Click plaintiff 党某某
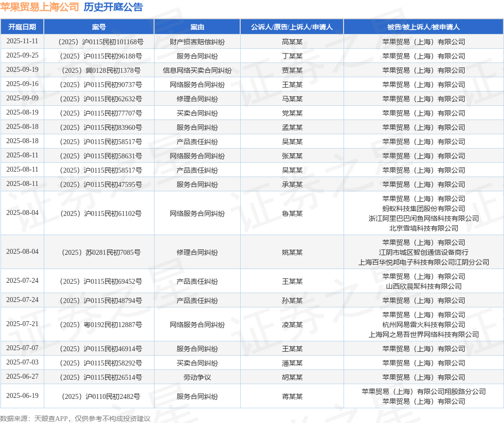This screenshot has width=504, height=423. coord(292,114)
